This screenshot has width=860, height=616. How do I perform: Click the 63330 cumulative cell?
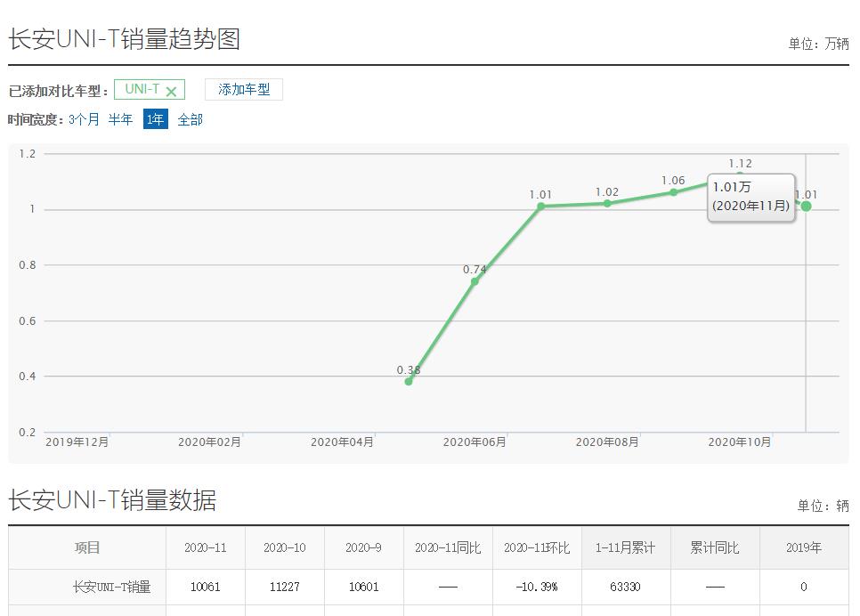(626, 587)
